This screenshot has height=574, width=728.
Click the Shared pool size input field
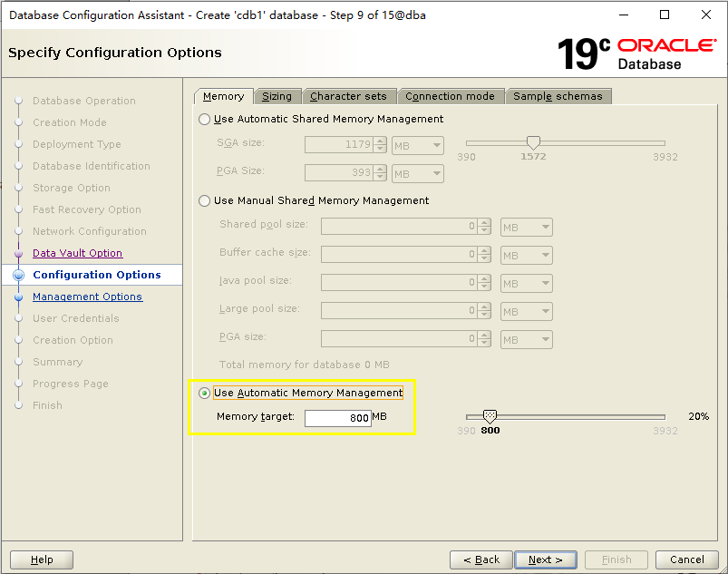point(399,227)
